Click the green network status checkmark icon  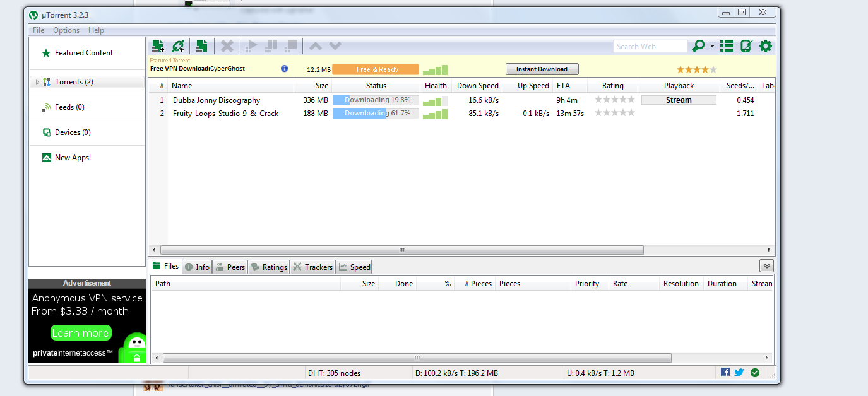755,373
